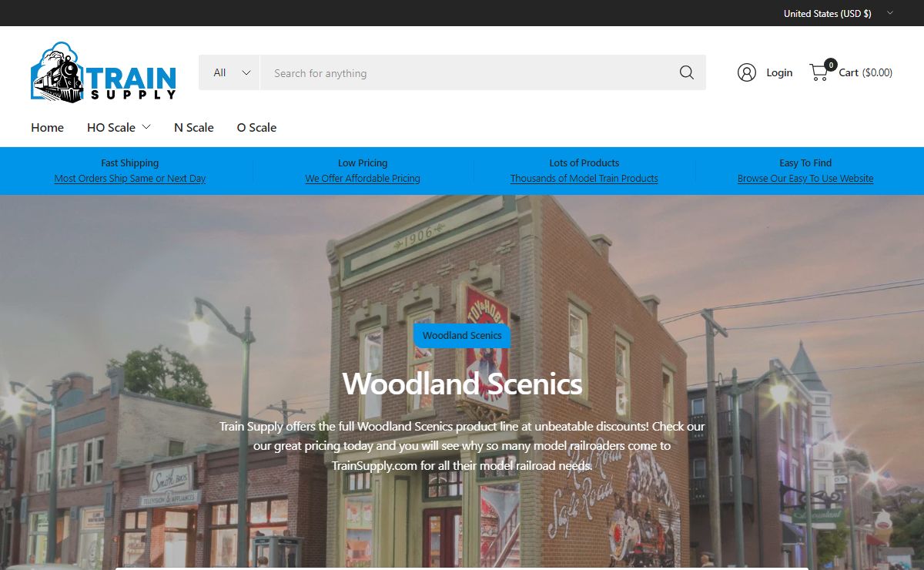The image size is (924, 570).
Task: Expand the HO Scale menu
Action: (x=119, y=128)
